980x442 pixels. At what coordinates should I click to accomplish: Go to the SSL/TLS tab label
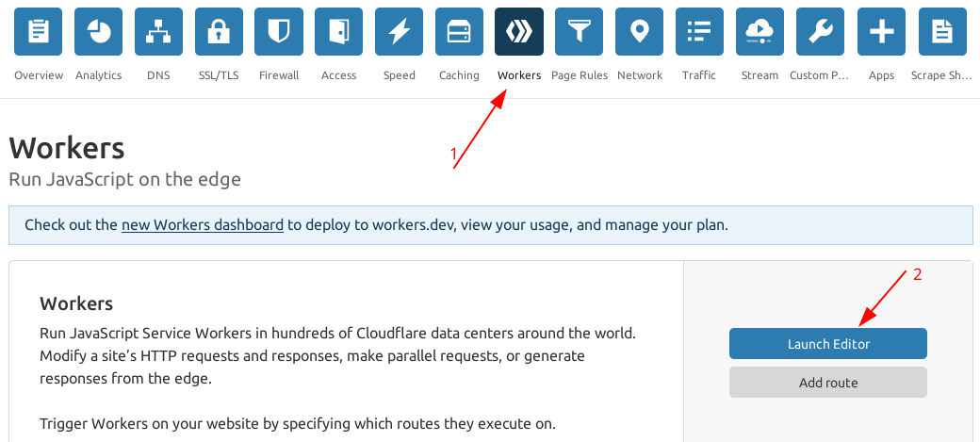[219, 75]
